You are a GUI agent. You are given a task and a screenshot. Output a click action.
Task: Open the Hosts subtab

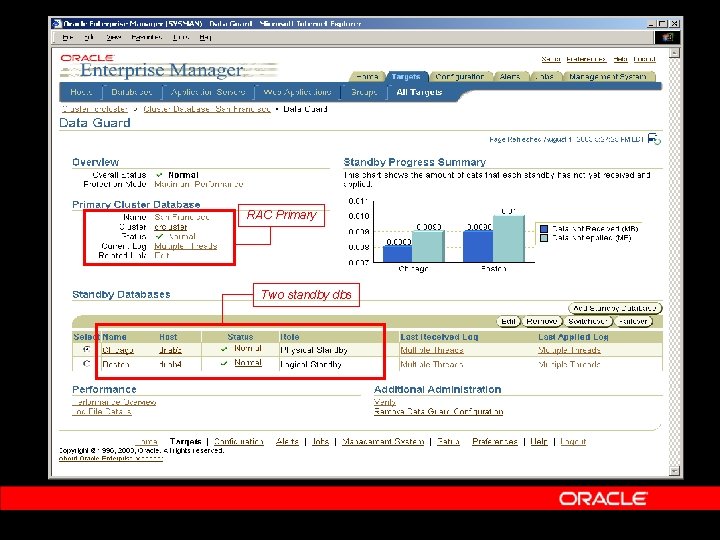pos(81,92)
